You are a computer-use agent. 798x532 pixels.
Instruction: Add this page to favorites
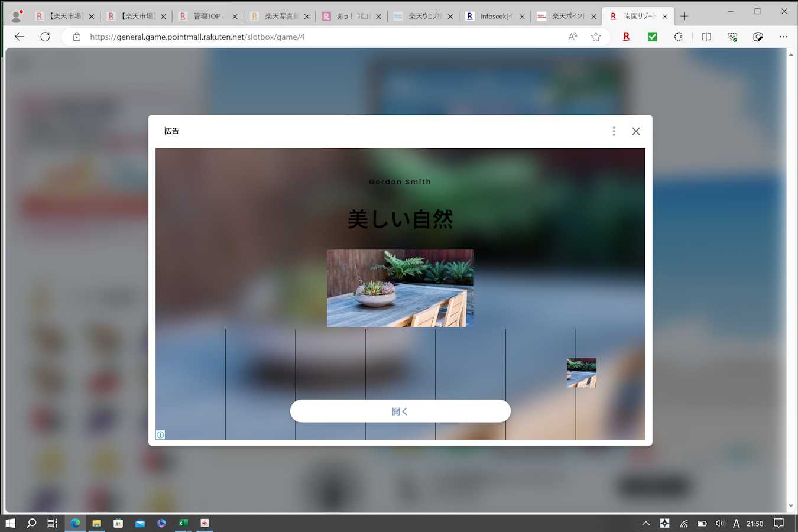click(596, 37)
